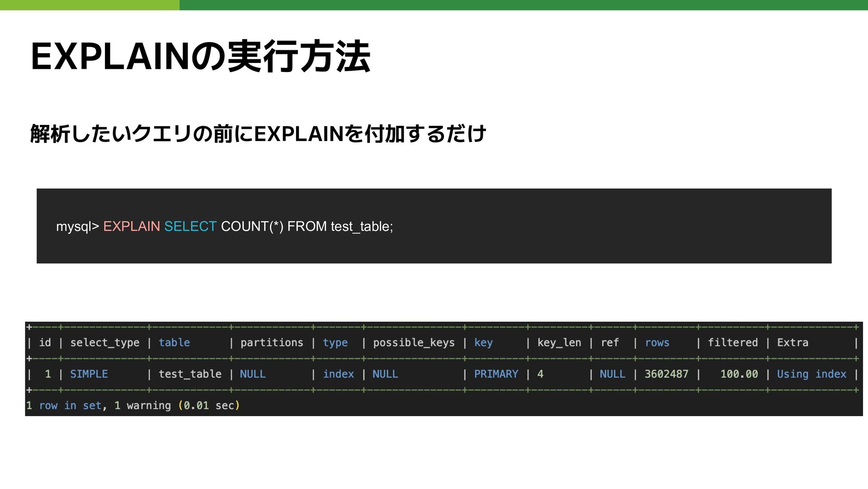This screenshot has width=868, height=489.
Task: Click the possible_keys column header
Action: click(414, 343)
